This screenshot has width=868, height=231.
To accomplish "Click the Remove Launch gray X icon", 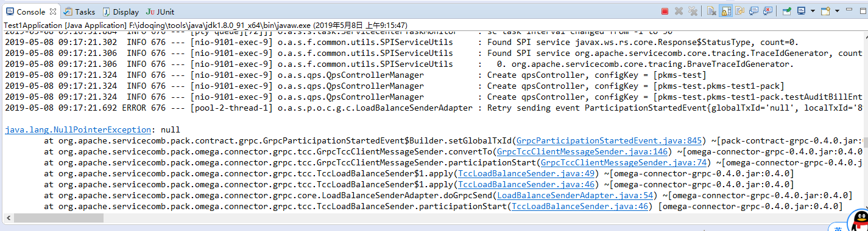I will pos(679,11).
